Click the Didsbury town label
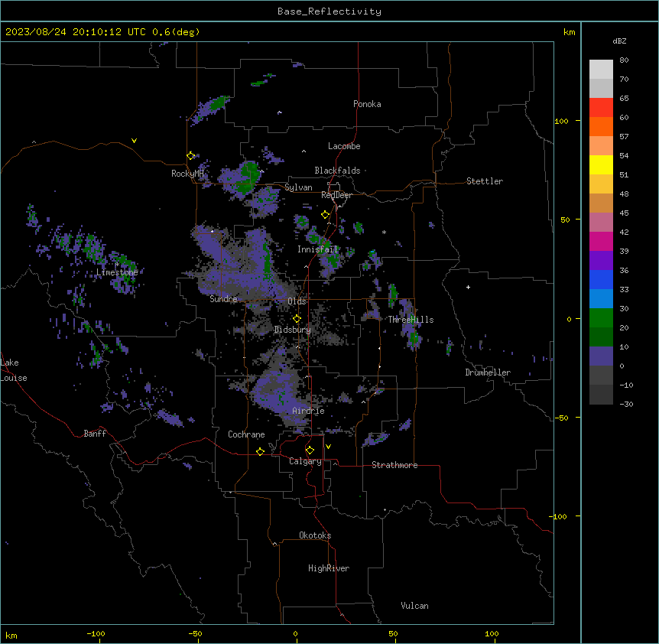The image size is (659, 644). coord(293,330)
